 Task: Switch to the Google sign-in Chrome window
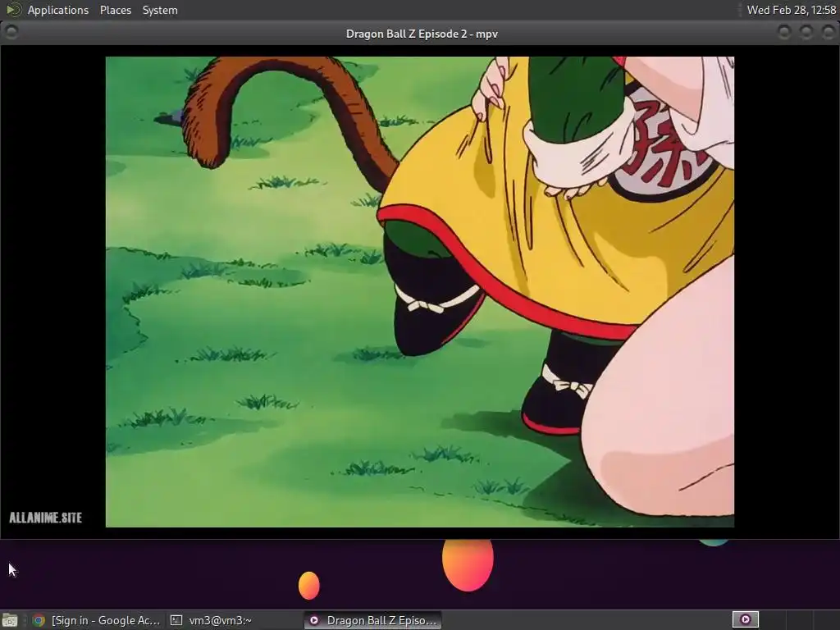point(96,620)
